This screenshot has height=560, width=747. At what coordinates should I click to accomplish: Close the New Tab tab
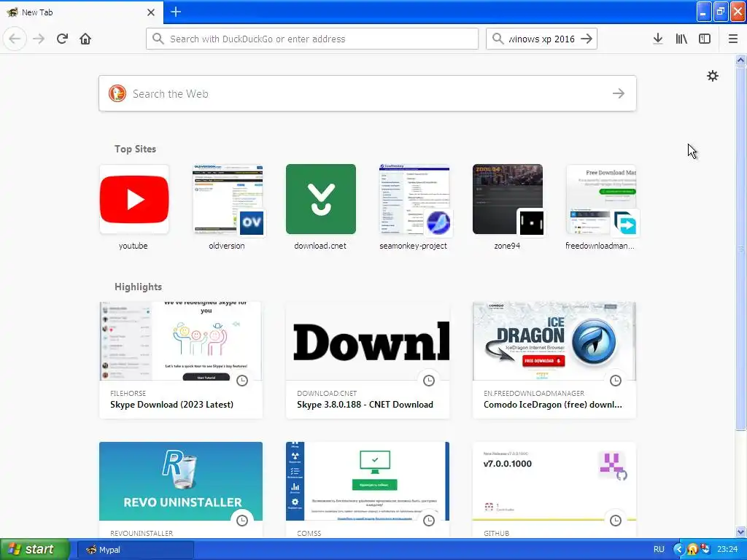(x=150, y=12)
